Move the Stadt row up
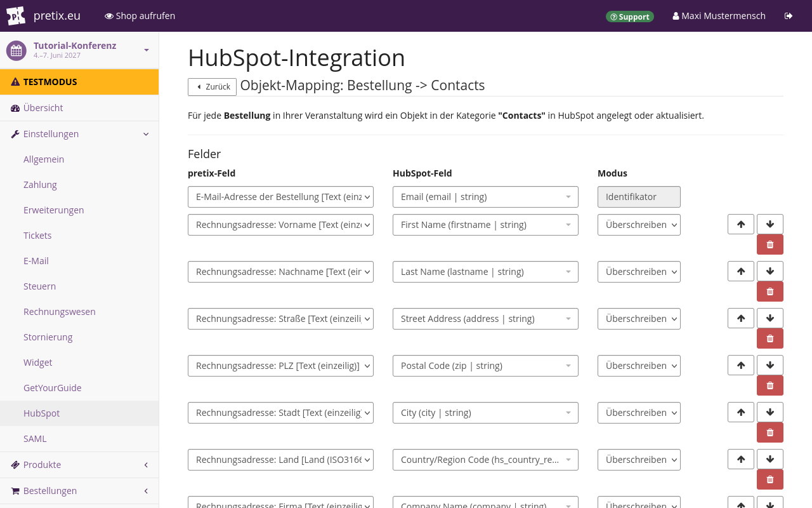Screen dimensions: 812x508 click(741, 412)
